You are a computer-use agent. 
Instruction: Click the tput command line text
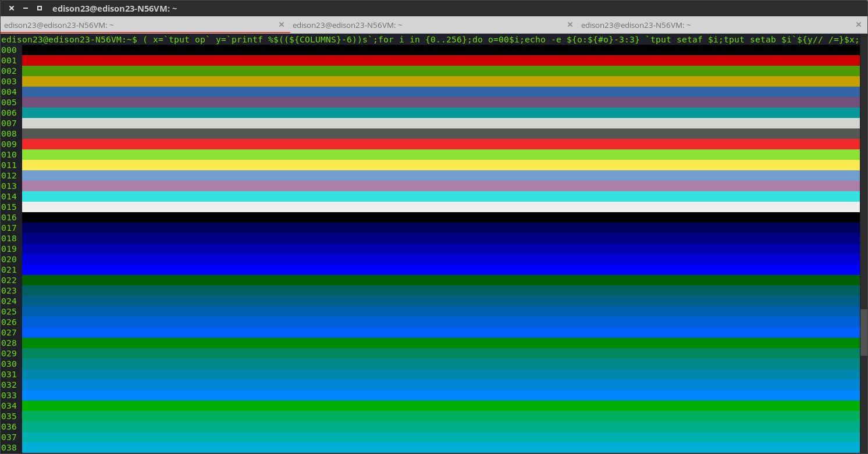(x=430, y=40)
